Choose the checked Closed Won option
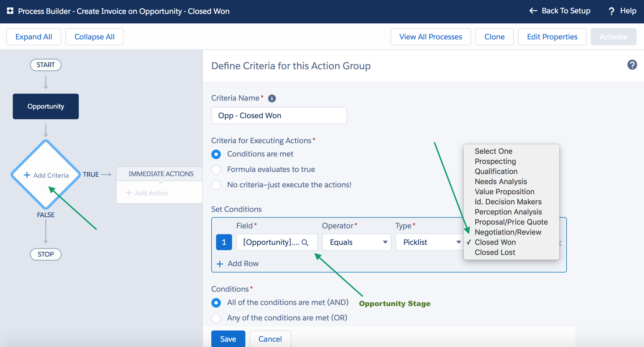Viewport: 644px width, 347px height. point(511,242)
